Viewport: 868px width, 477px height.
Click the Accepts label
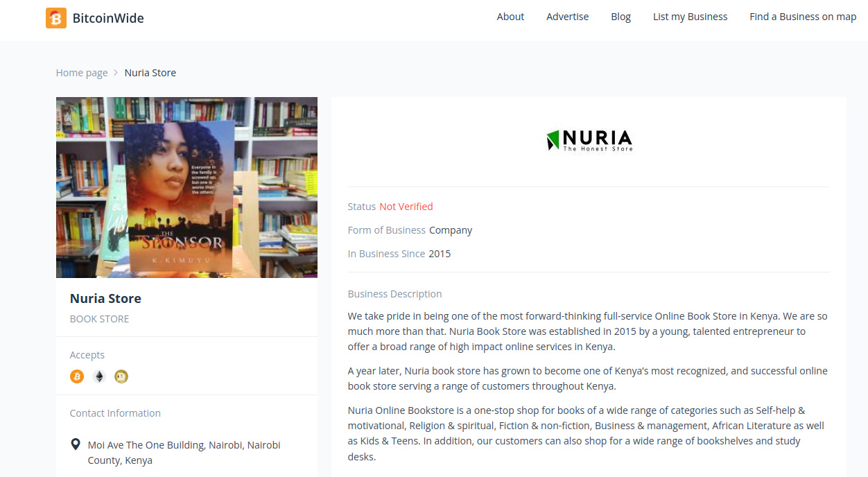coord(87,355)
